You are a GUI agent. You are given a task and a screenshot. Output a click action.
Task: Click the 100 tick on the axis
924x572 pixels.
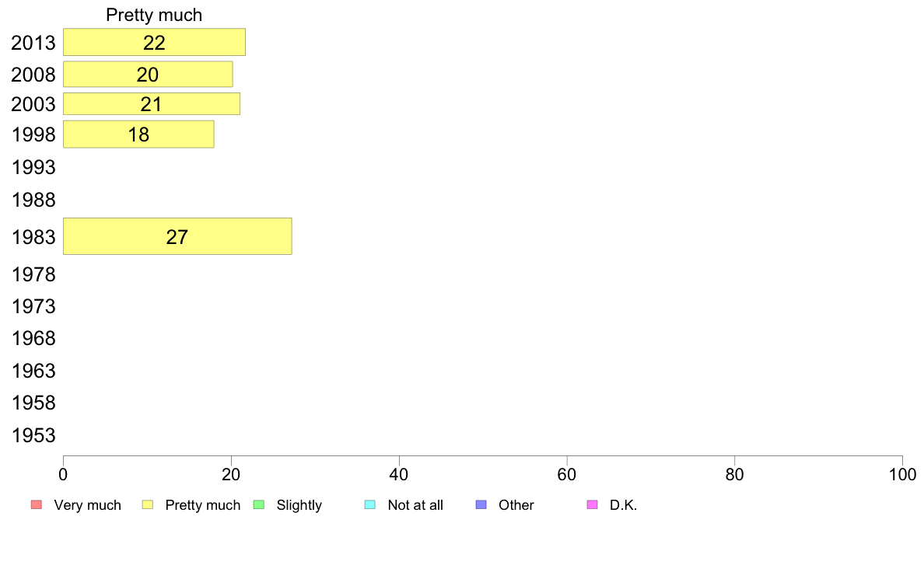902,473
